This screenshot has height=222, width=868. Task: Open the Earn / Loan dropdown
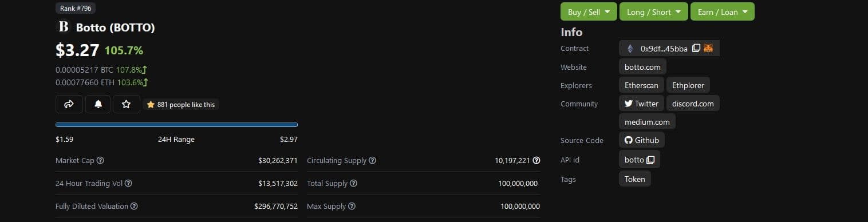click(723, 12)
